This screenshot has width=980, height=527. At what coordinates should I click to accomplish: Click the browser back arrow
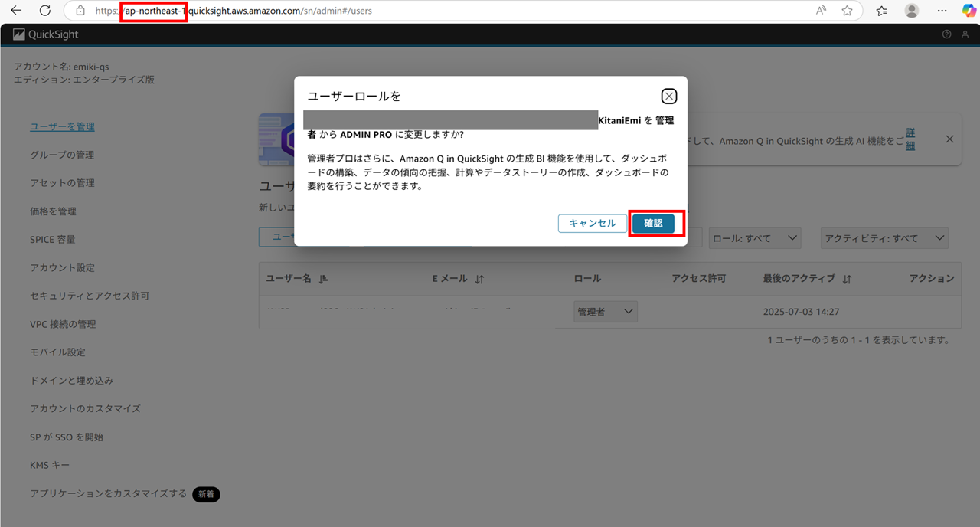tap(17, 11)
